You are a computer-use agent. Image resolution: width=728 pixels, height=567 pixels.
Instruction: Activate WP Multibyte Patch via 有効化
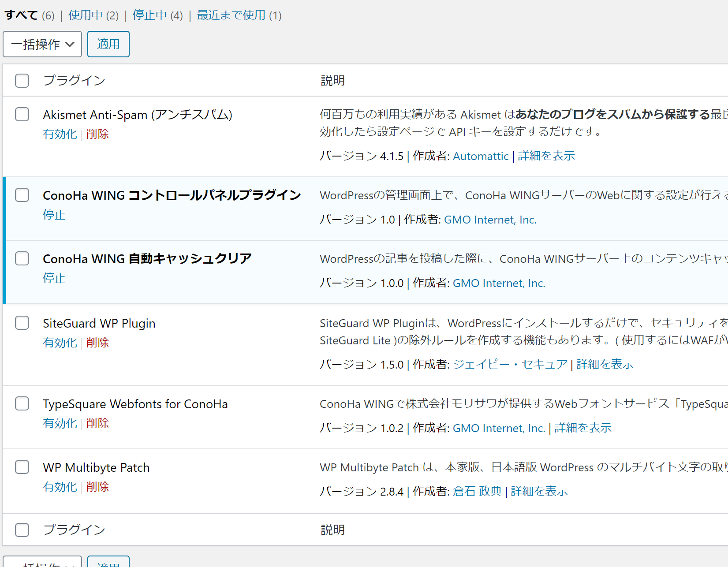pos(60,487)
